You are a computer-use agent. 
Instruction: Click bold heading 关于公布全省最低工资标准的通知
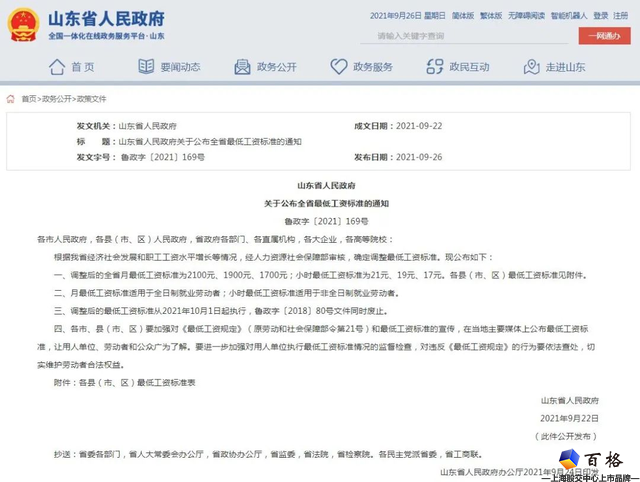pyautogui.click(x=326, y=203)
